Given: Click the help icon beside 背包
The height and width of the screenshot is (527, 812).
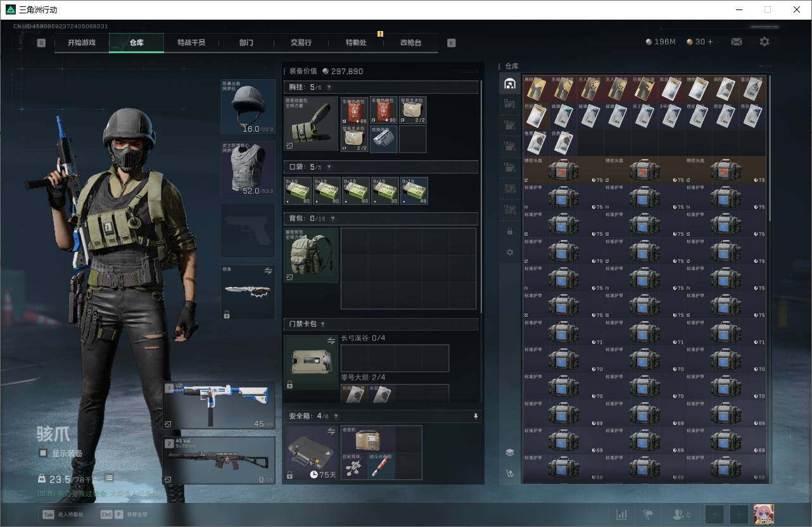Looking at the screenshot, I should coord(333,219).
